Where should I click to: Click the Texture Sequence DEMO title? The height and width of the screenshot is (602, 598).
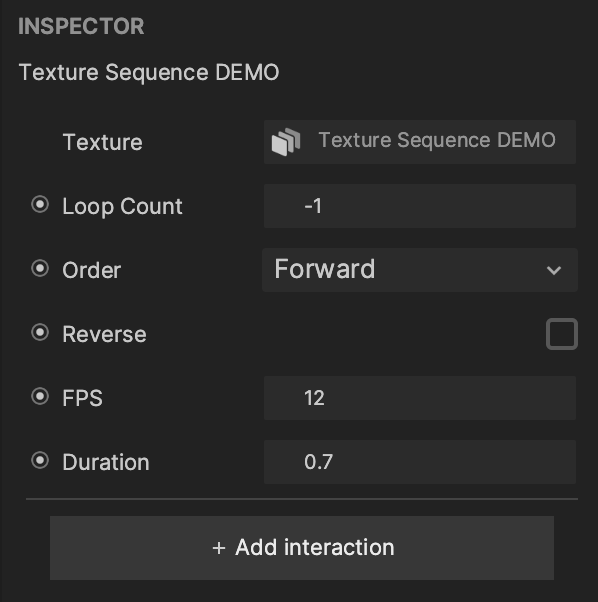coord(149,72)
